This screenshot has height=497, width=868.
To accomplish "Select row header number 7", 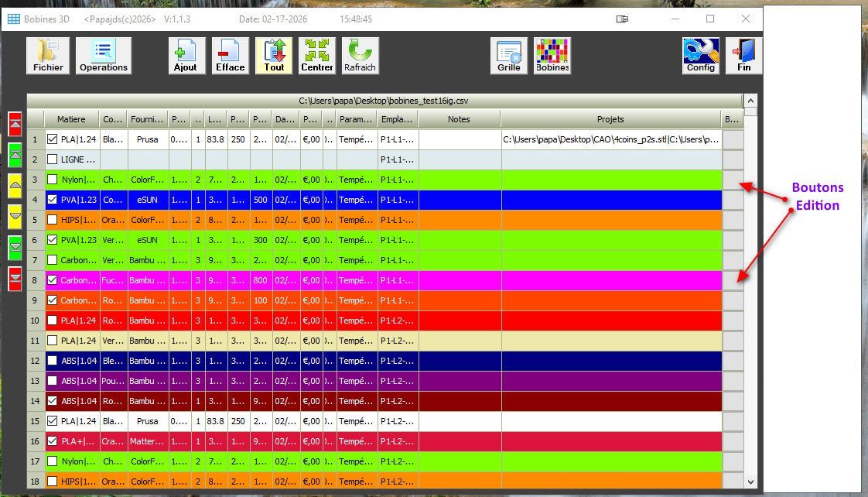I will coord(36,260).
